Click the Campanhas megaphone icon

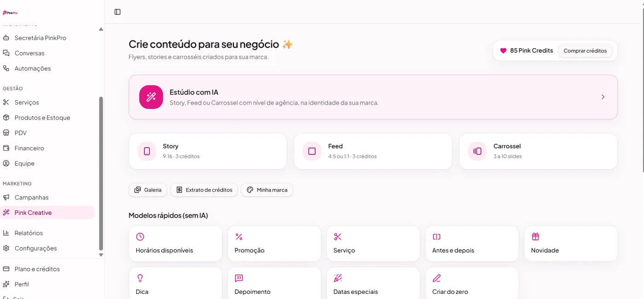(x=6, y=197)
